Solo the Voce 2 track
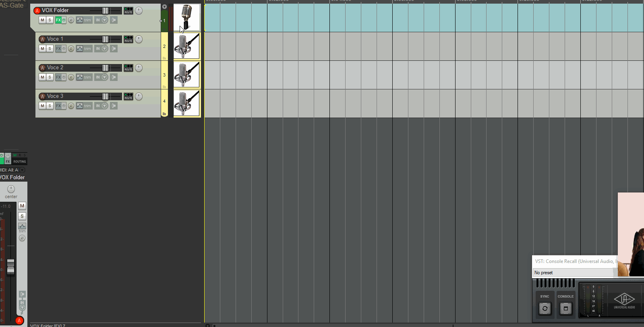 pos(50,77)
